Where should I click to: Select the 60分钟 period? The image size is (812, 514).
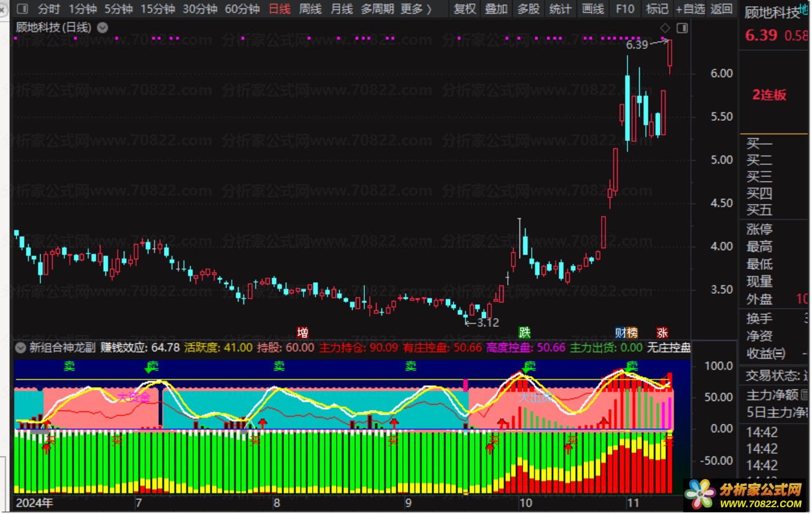242,9
